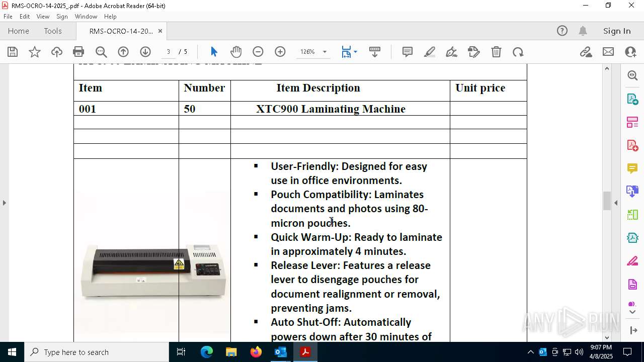This screenshot has height=362, width=644.
Task: Click the "XTC900 Laminating Machine" cell text
Action: [331, 109]
